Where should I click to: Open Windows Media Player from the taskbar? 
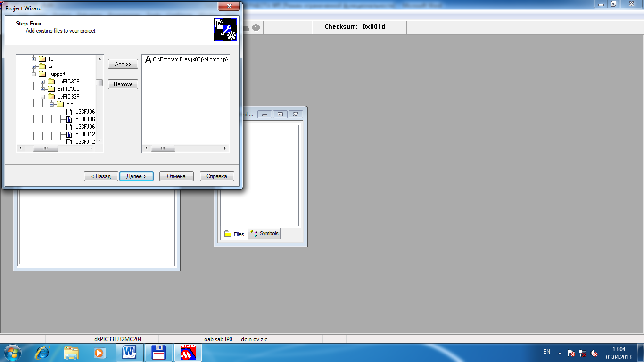pos(99,353)
